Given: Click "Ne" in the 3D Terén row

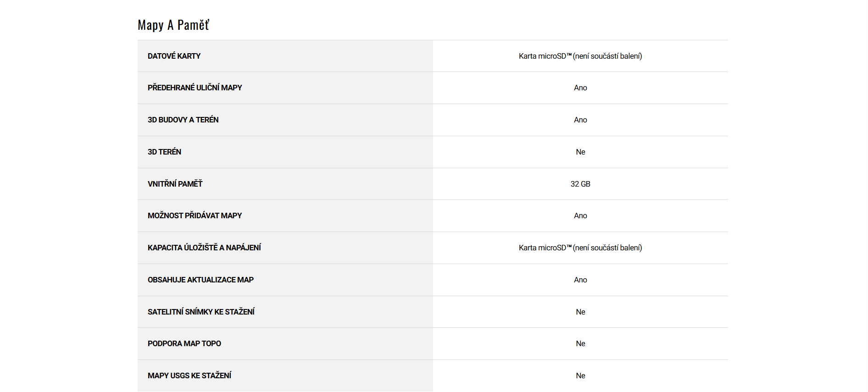Looking at the screenshot, I should point(580,152).
